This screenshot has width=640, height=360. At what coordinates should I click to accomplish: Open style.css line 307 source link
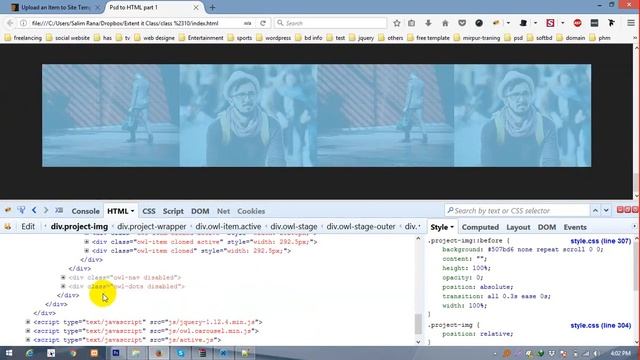[600, 241]
